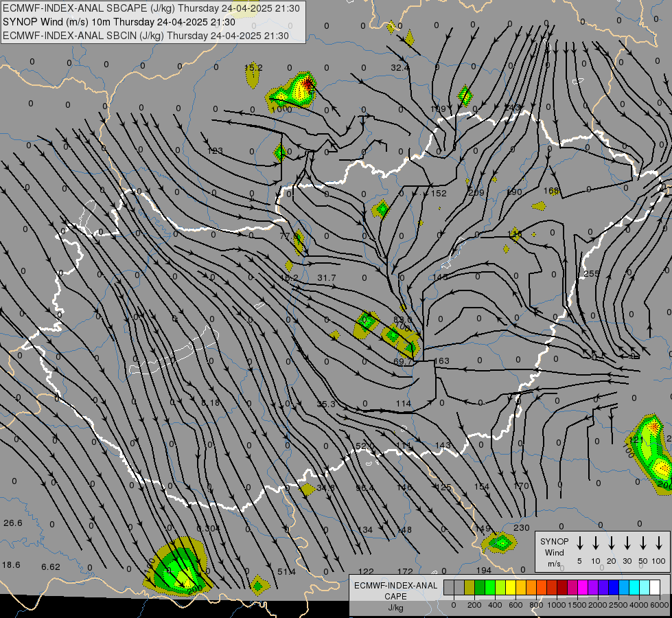Click the map value 109

point(438,109)
